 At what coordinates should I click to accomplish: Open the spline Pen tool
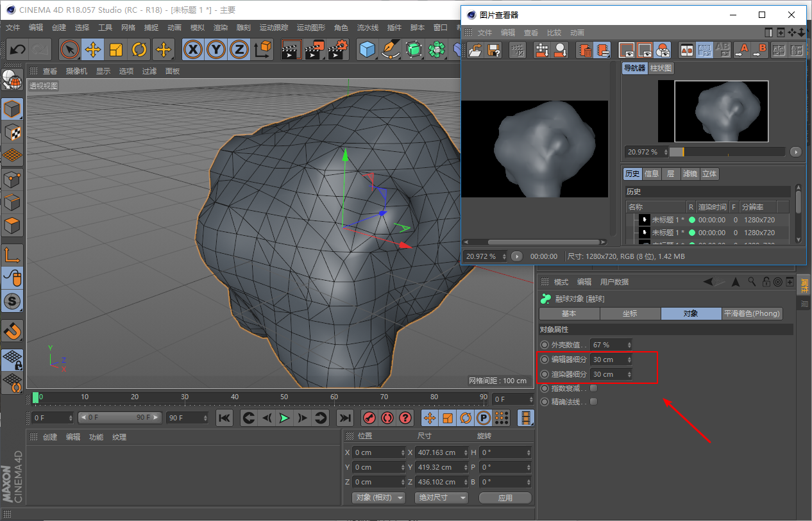391,49
